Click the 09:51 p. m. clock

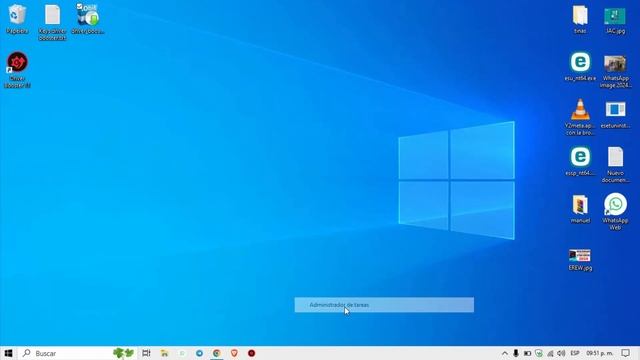[x=600, y=353]
